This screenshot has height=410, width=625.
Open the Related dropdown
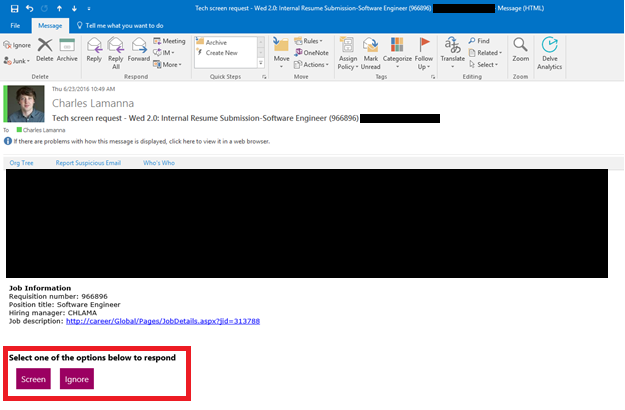(x=485, y=53)
